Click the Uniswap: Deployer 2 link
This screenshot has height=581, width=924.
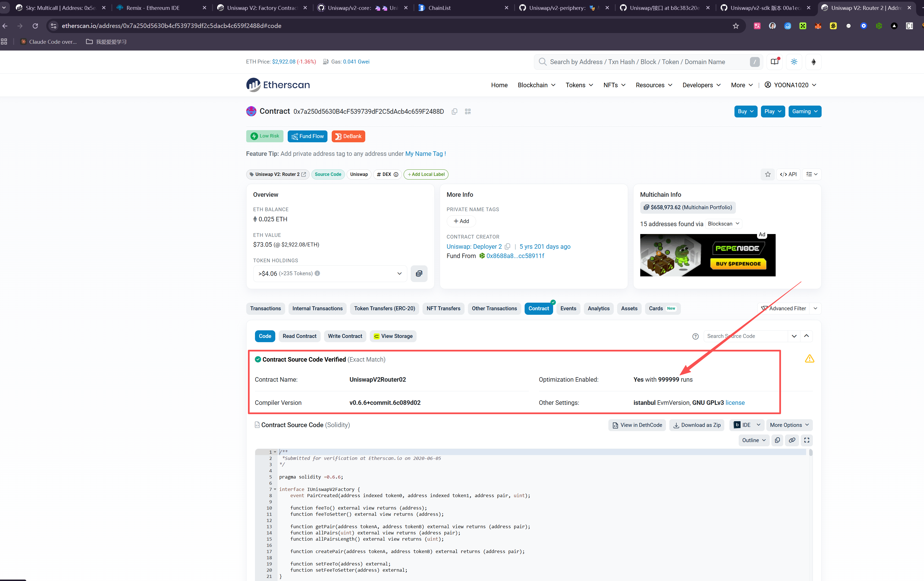pyautogui.click(x=474, y=246)
